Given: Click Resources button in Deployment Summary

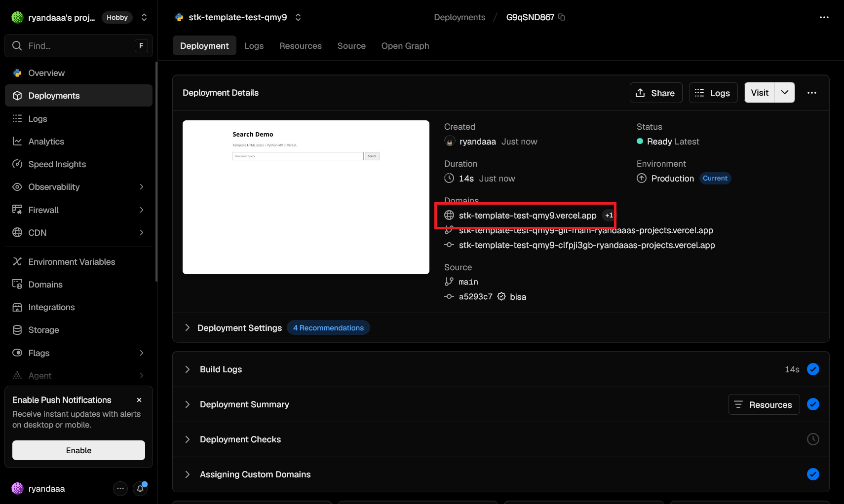Looking at the screenshot, I should 764,404.
